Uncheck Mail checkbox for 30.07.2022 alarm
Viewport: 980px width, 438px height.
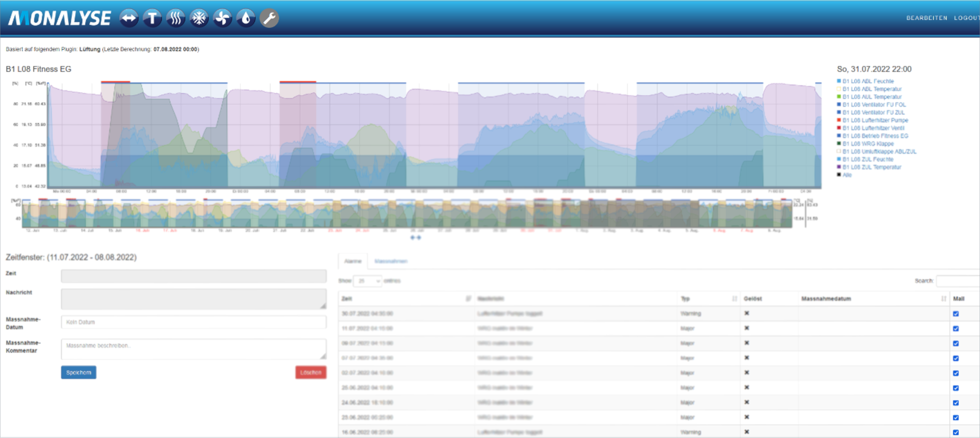coord(956,314)
